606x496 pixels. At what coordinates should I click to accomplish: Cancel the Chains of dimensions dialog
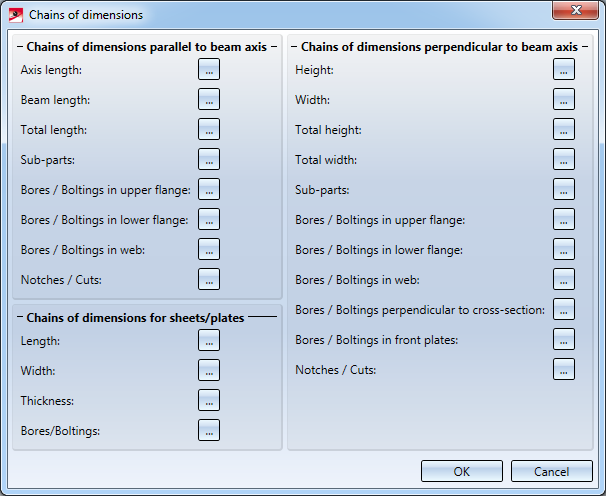pos(552,471)
